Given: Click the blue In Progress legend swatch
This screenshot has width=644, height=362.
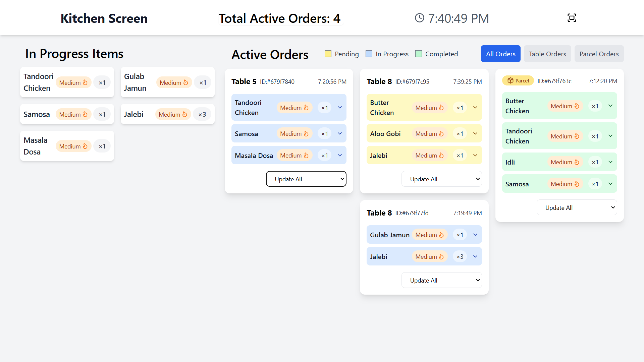Looking at the screenshot, I should click(369, 54).
